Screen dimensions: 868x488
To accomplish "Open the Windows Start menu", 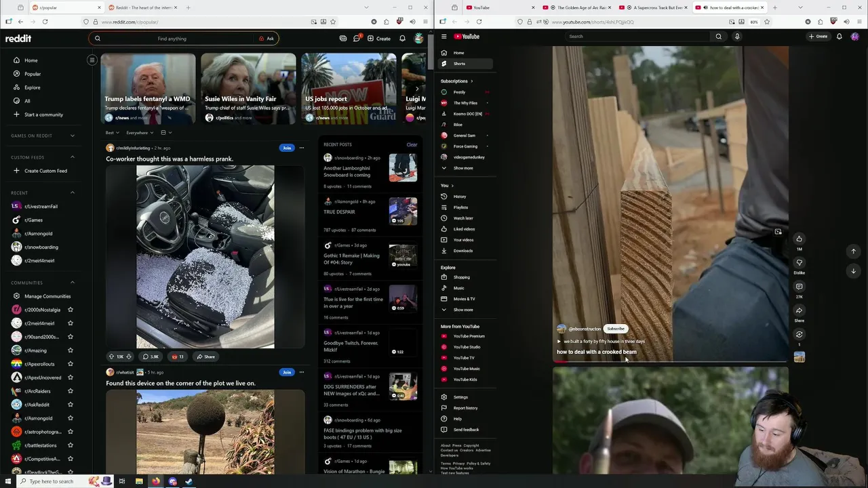I will [7, 481].
